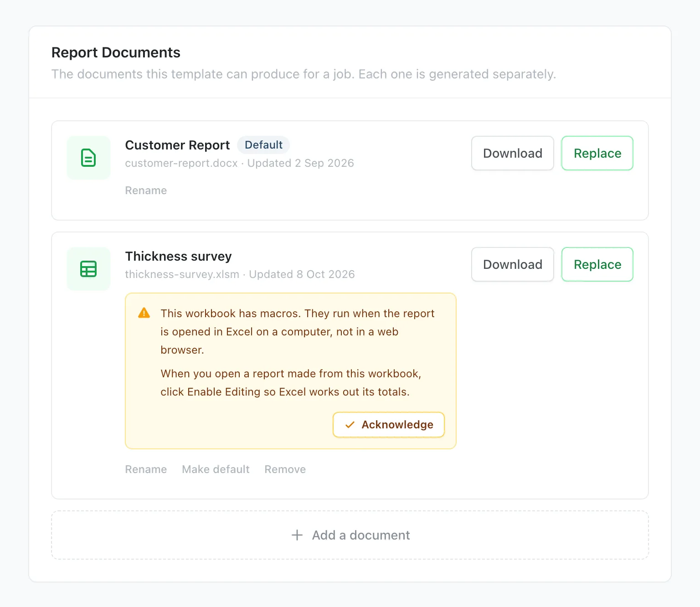Click the 'This workbook has macros' warning text
This screenshot has width=700, height=607.
click(x=298, y=331)
